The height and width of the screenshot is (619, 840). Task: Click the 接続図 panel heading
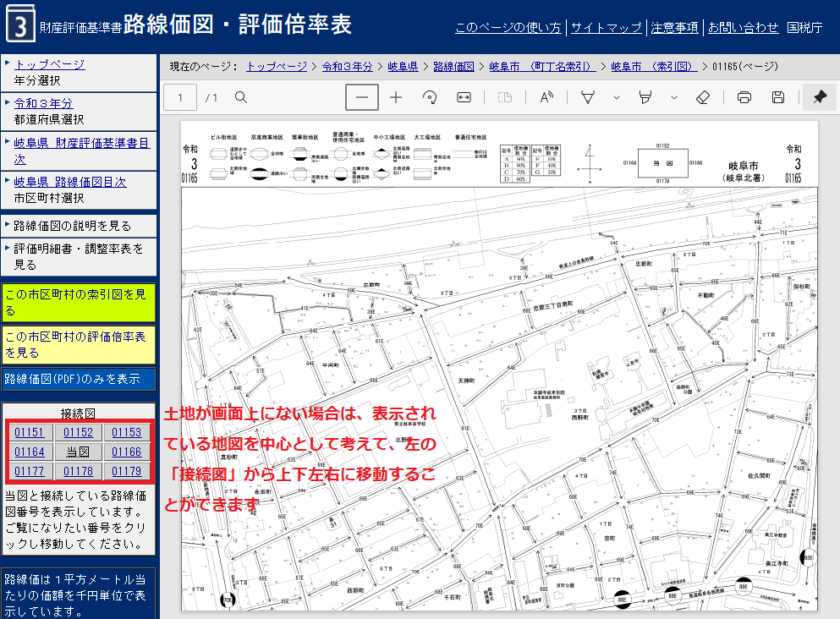coord(78,414)
